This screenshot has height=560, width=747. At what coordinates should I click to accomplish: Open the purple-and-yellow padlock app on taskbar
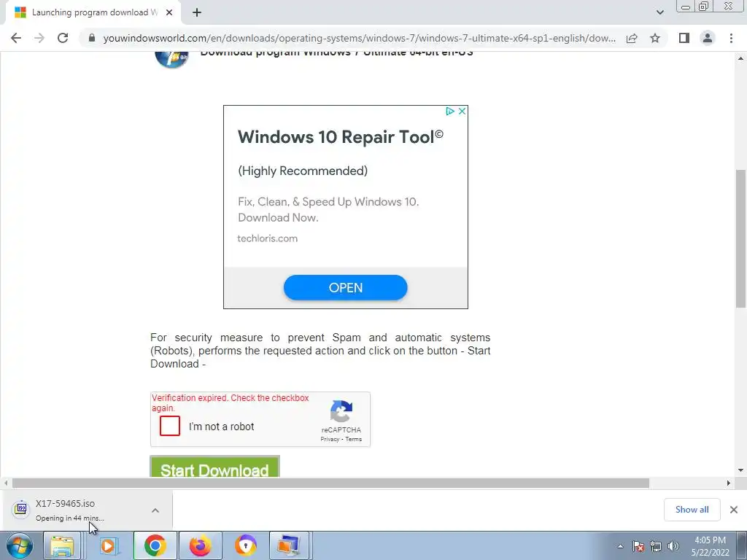[x=245, y=545]
